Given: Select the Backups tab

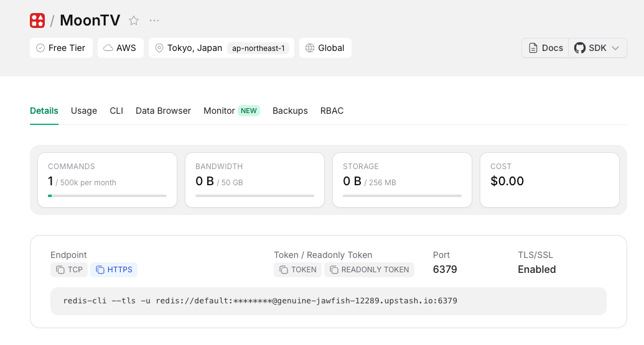Looking at the screenshot, I should 290,111.
